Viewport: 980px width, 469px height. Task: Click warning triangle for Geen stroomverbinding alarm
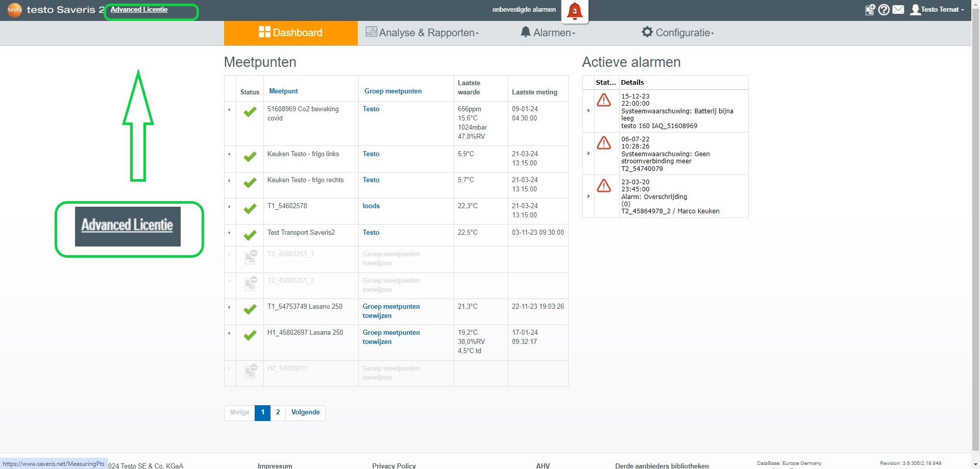[x=604, y=143]
